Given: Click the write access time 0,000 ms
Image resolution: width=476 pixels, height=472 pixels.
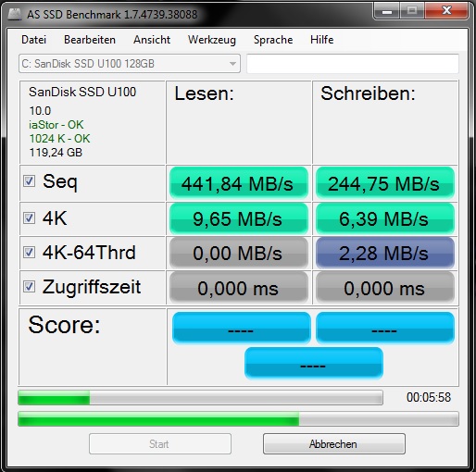Looking at the screenshot, I should [384, 288].
